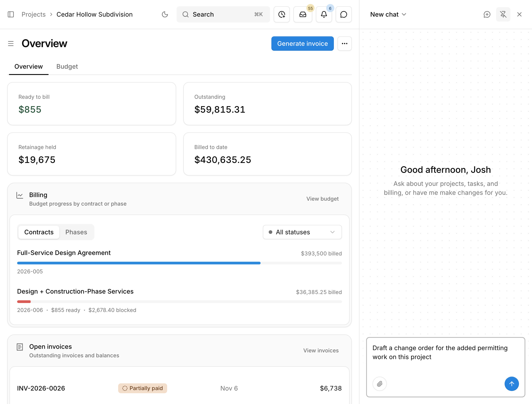Click Generate invoice button

click(302, 44)
